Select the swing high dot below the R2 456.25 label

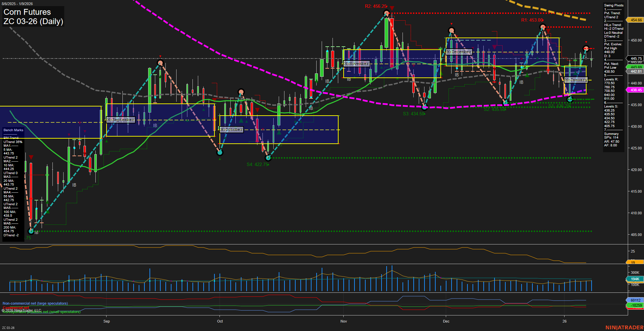pyautogui.click(x=386, y=13)
